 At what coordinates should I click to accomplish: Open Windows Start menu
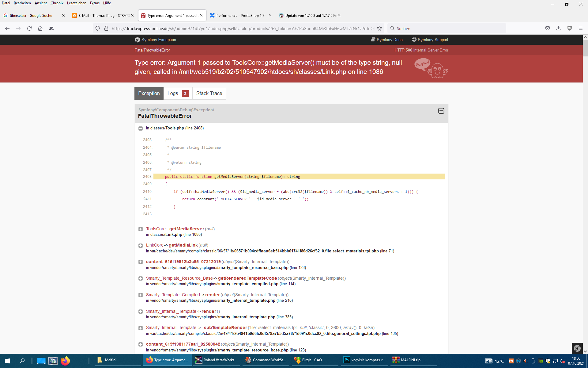pos(7,361)
